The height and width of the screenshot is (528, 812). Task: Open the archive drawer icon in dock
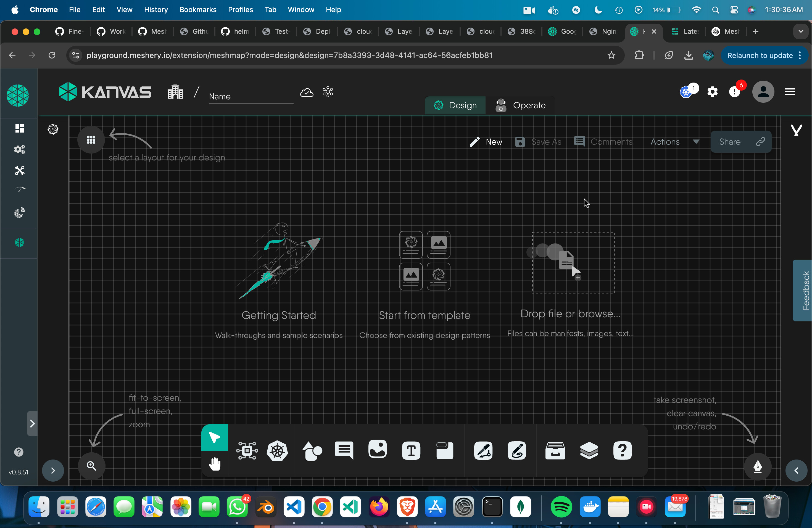click(x=555, y=451)
